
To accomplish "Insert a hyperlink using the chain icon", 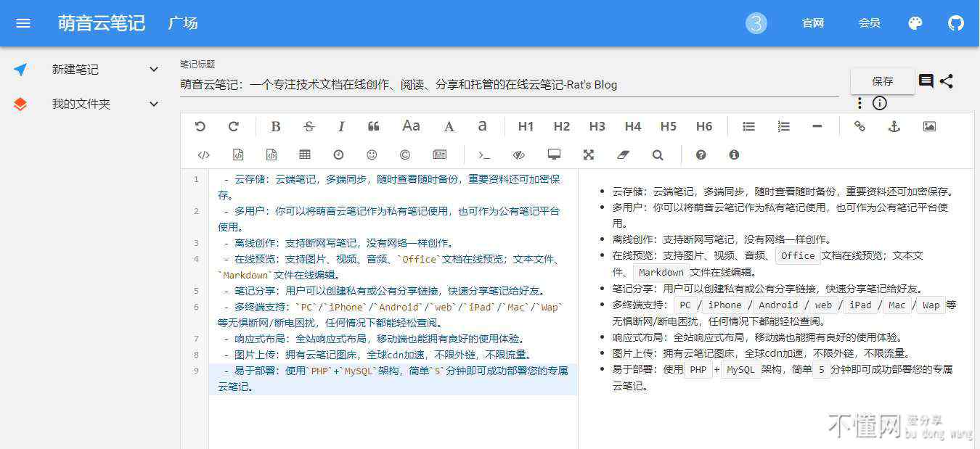I will (859, 126).
